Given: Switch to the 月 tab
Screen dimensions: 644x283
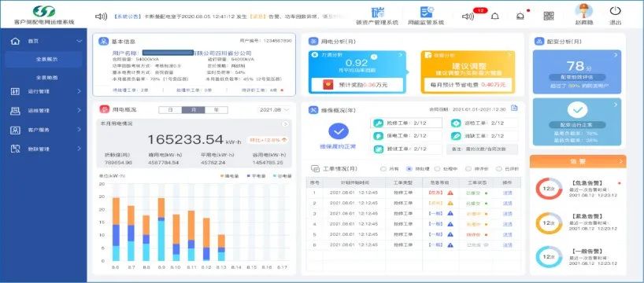Looking at the screenshot, I should tap(193, 110).
